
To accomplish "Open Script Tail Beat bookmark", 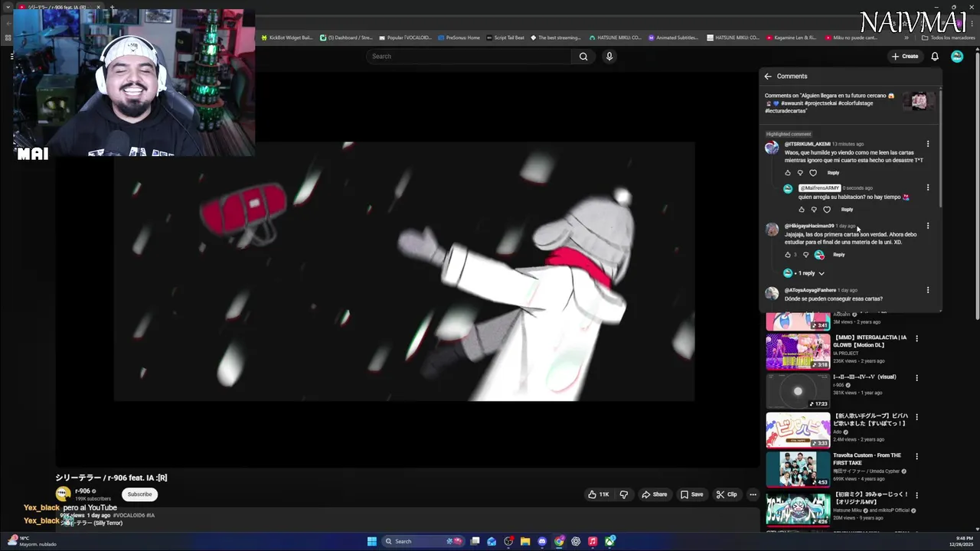I will (x=505, y=37).
